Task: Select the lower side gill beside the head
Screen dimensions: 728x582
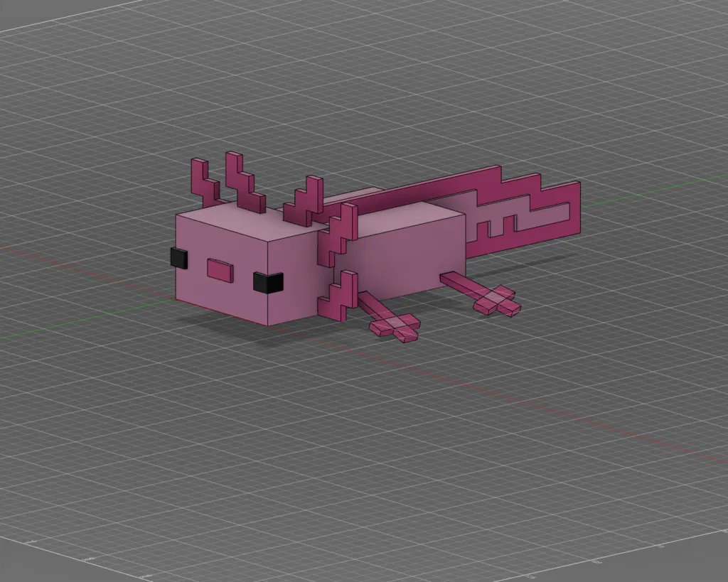Action: 338,296
